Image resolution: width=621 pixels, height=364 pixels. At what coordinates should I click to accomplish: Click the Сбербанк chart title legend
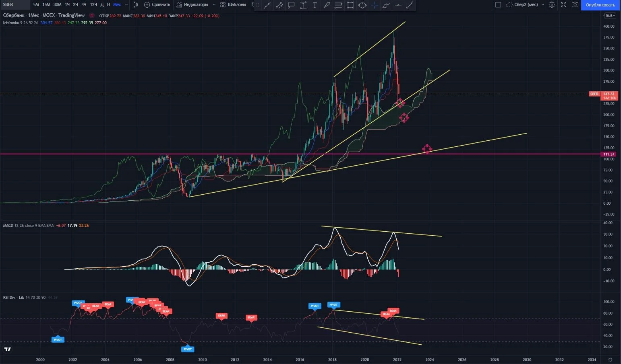(x=44, y=15)
